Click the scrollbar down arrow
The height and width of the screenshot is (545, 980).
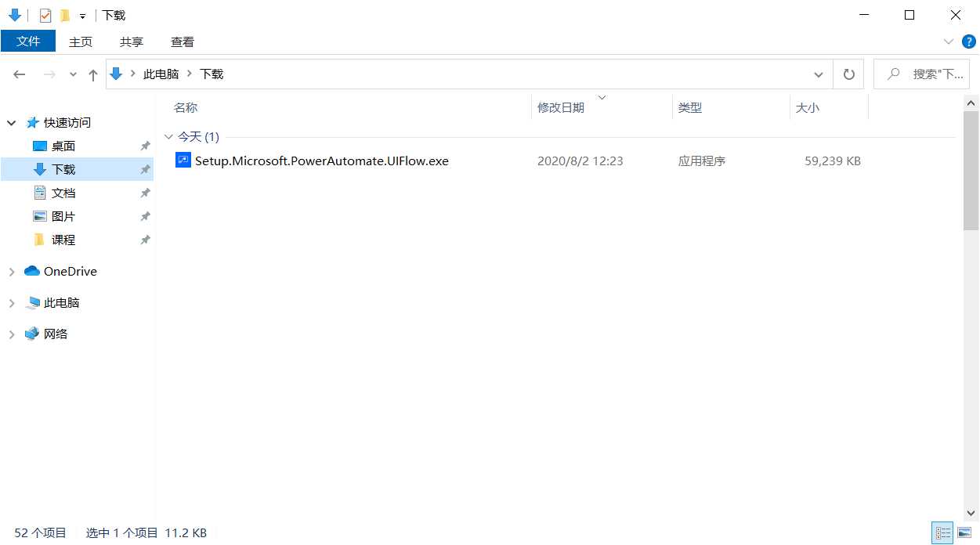[971, 514]
